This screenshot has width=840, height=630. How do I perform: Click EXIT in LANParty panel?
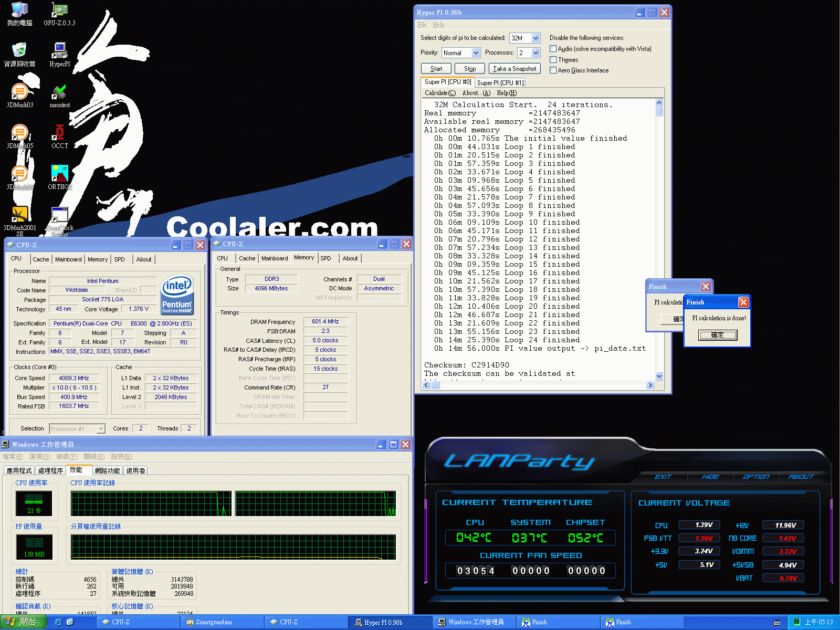[x=663, y=477]
